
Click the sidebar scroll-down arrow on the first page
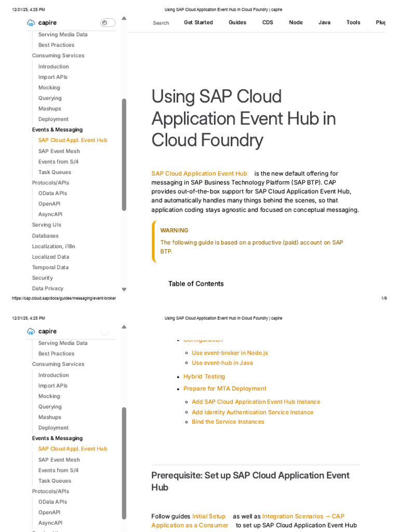coord(124,289)
